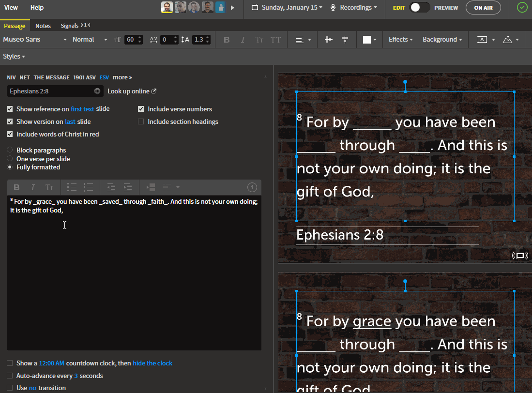Screen dimensions: 532x393
Task: Uncheck Include words of Christ in red
Action: [10, 134]
